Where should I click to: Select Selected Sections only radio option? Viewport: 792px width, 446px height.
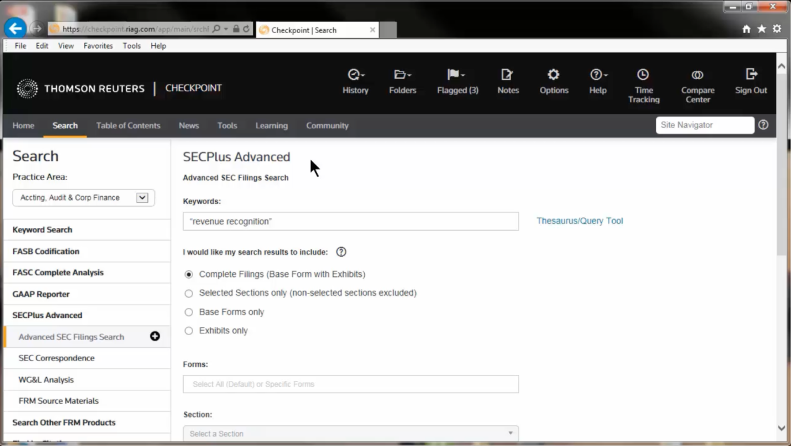[x=189, y=293]
